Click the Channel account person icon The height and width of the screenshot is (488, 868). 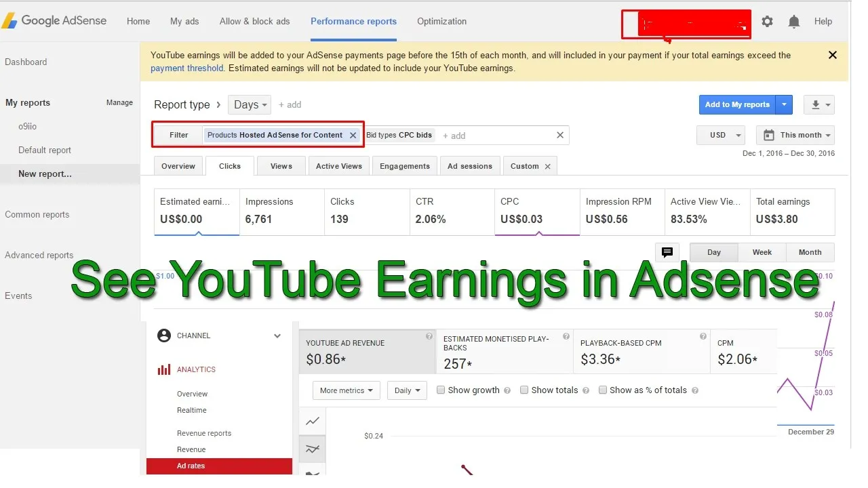[164, 335]
